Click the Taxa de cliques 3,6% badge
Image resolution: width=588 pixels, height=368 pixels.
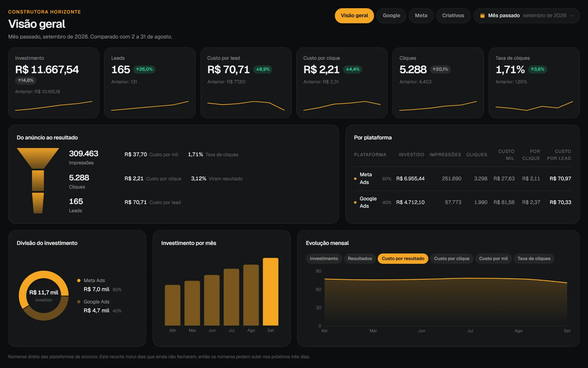(537, 69)
